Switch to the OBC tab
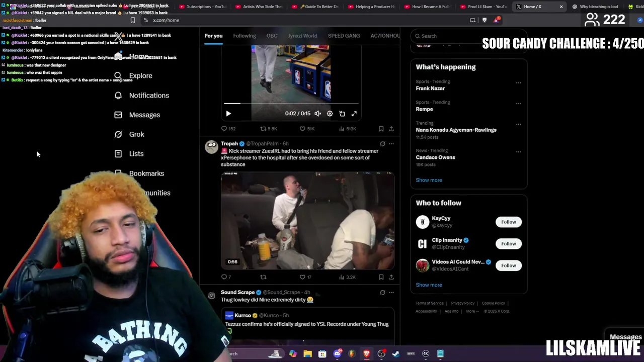Viewport: 644px width, 362px height. pyautogui.click(x=272, y=36)
